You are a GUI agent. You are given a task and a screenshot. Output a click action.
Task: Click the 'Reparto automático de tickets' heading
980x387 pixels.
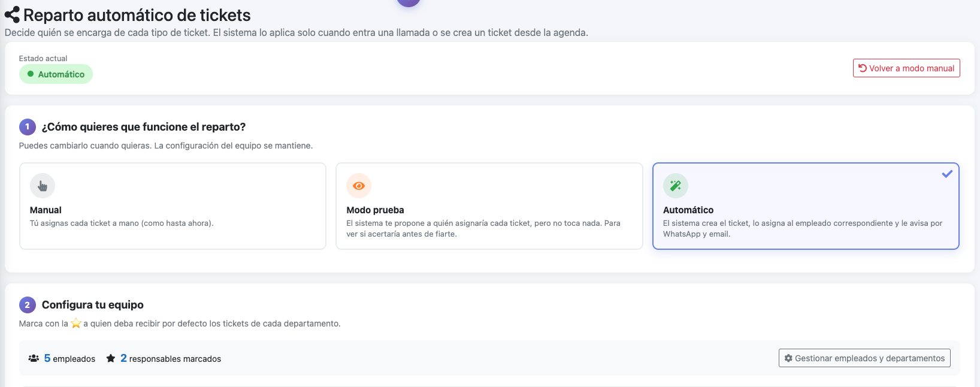pos(137,15)
